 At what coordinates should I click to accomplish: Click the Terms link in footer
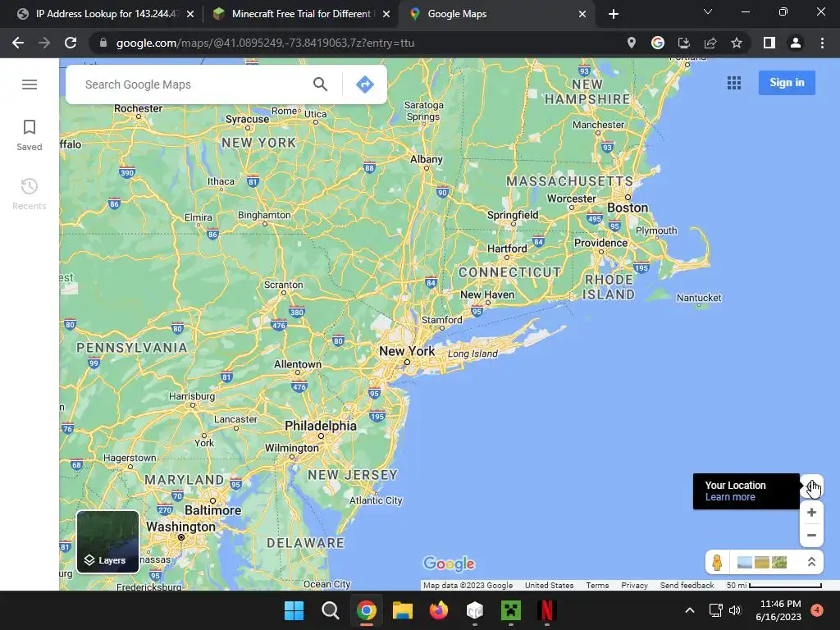click(597, 586)
